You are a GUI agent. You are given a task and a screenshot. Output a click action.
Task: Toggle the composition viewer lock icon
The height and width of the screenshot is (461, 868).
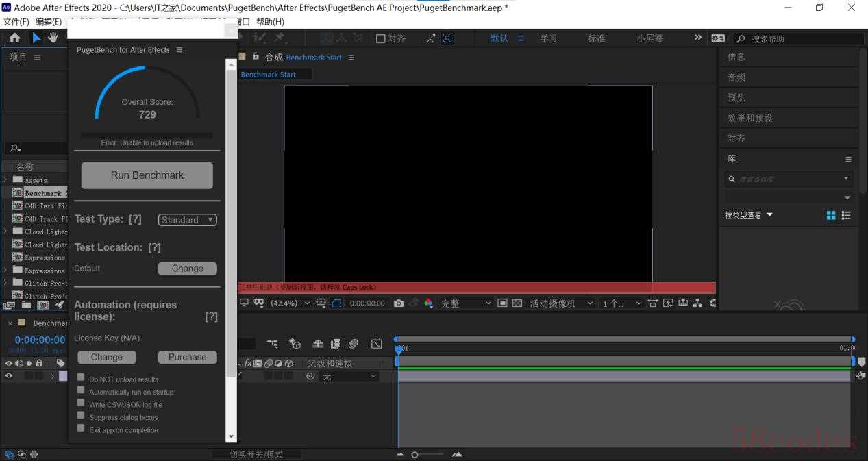[256, 57]
